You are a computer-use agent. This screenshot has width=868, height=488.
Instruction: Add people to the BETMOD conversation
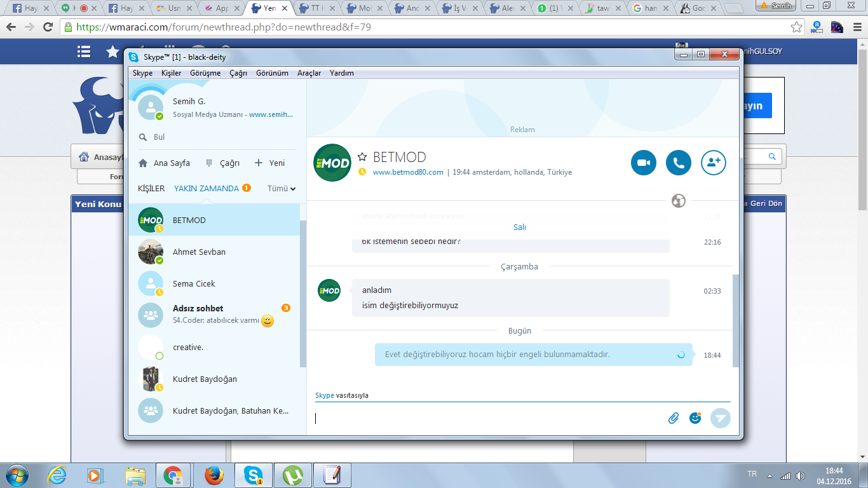[714, 163]
